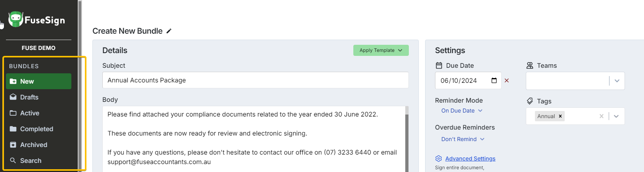This screenshot has width=644, height=172.
Task: Open the Search page in the sidebar
Action: pos(31,161)
